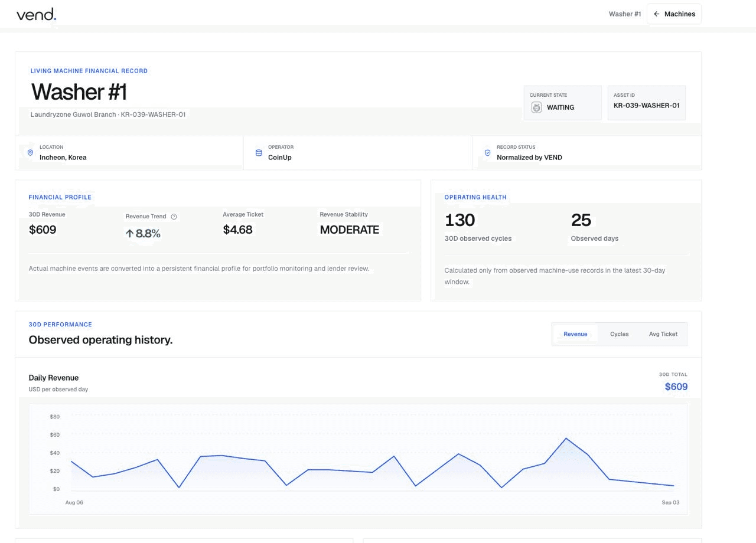Viewport: 756px width, 543px height.
Task: Click the operator database icon
Action: pos(259,152)
